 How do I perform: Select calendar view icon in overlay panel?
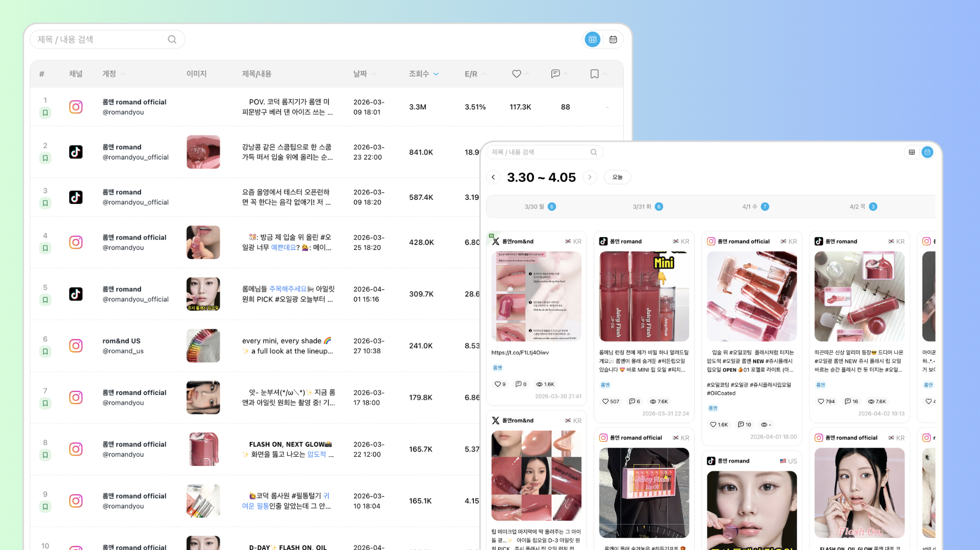(x=928, y=152)
